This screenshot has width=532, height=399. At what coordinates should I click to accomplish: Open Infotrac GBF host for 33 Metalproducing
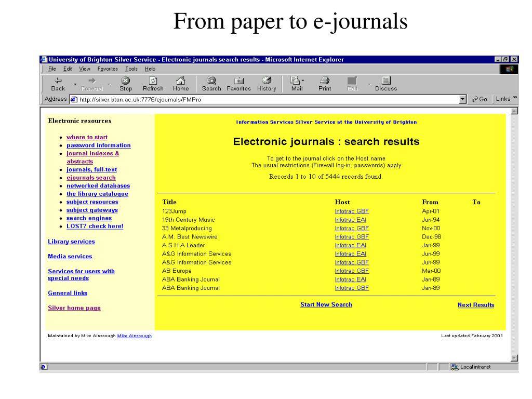[x=352, y=229]
